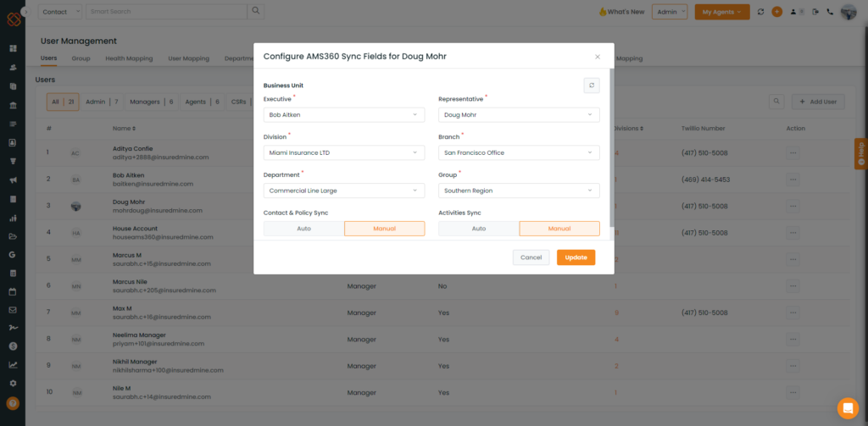Set Contact & Policy Sync to Auto
The width and height of the screenshot is (868, 426).
coord(304,229)
